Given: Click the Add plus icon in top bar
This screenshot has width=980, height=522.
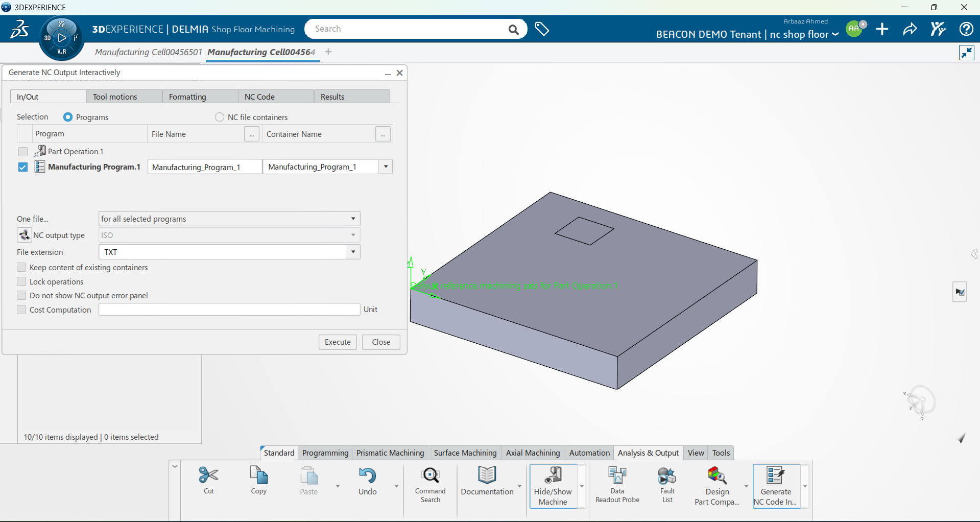Looking at the screenshot, I should (x=882, y=29).
